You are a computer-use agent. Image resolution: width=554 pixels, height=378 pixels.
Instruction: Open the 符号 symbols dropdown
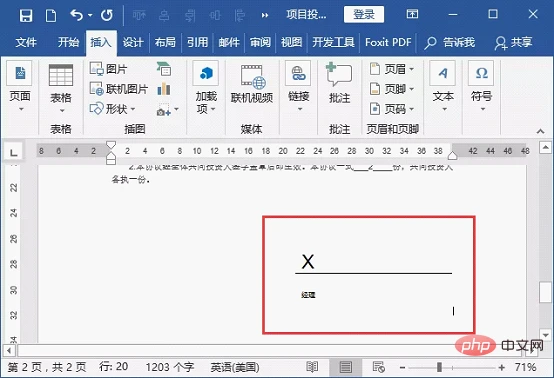[x=481, y=87]
